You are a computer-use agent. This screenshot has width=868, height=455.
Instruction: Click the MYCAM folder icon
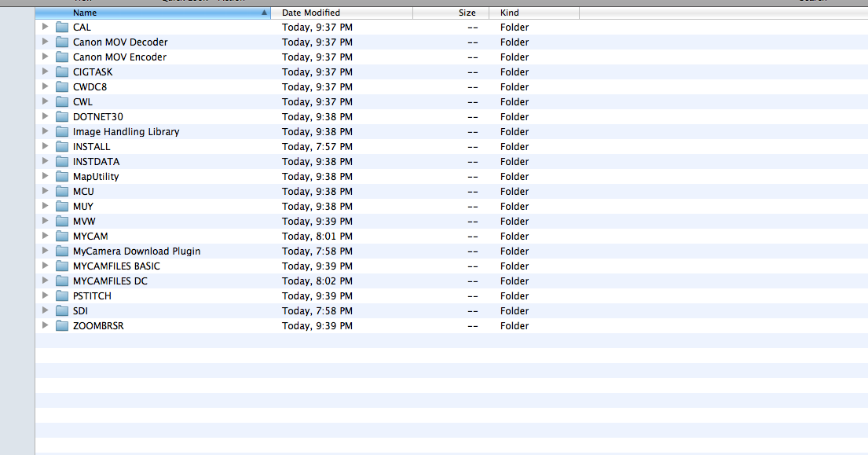coord(62,237)
